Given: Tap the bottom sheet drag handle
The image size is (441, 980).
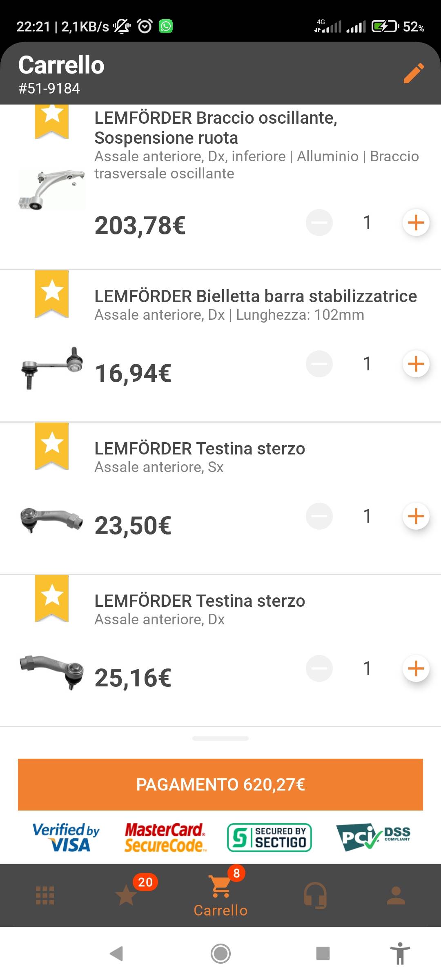Looking at the screenshot, I should [x=220, y=738].
